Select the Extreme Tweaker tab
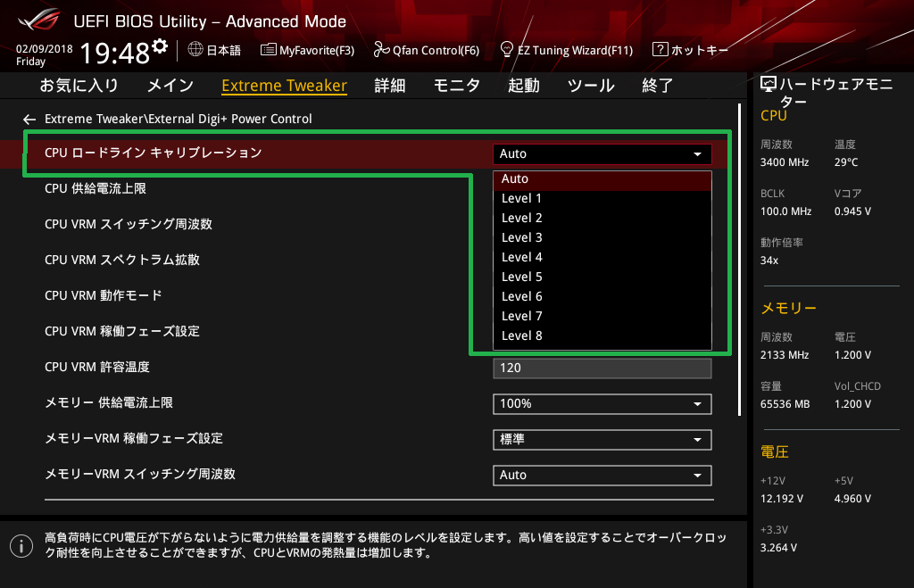914x588 pixels. click(285, 86)
